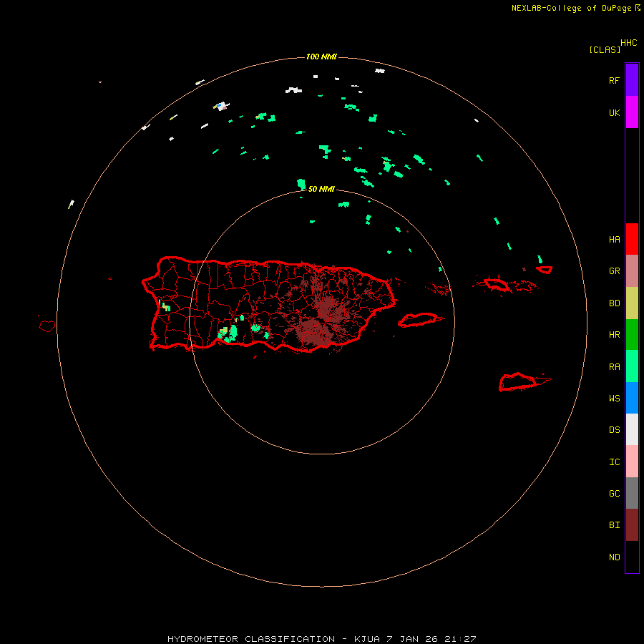Screen dimensions: 644x644
Task: Click the Vieques island outline
Action: 418,320
